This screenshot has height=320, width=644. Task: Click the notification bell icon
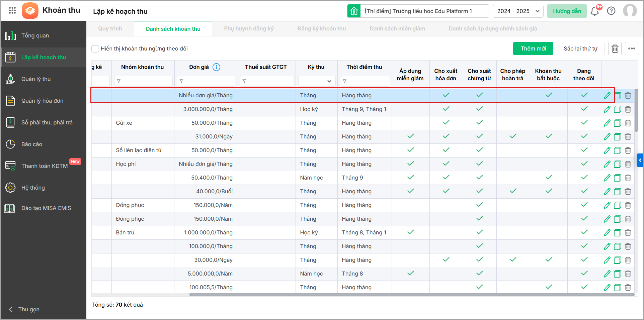tap(594, 11)
